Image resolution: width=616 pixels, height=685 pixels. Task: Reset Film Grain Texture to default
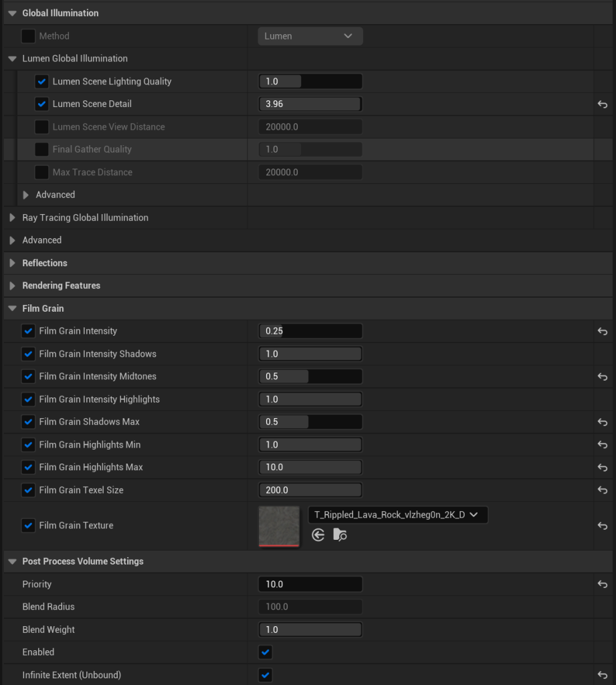click(602, 526)
